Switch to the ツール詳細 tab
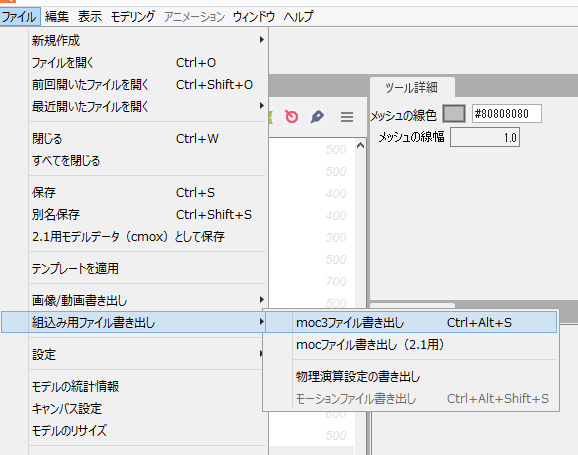This screenshot has height=455, width=578. 412,88
